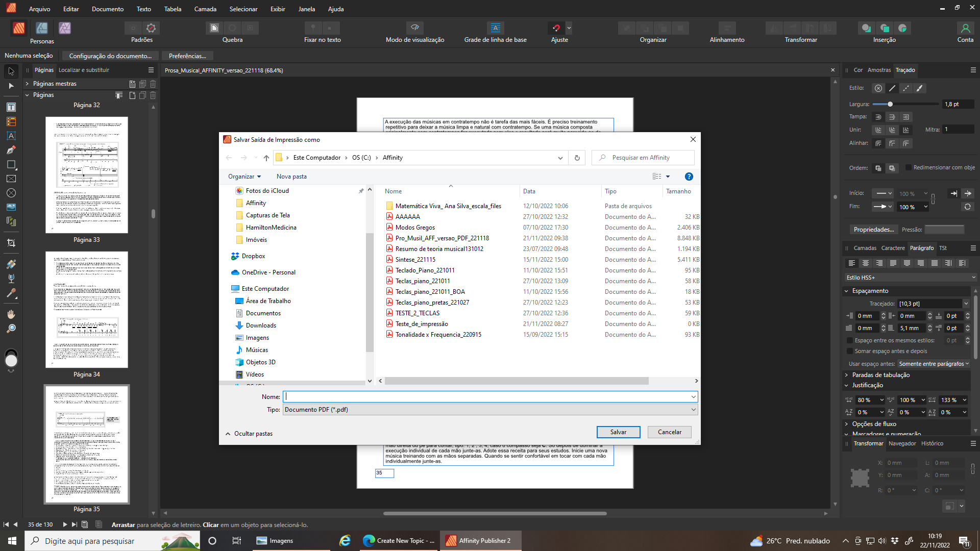
Task: Open the Arquivo menu
Action: tap(39, 9)
